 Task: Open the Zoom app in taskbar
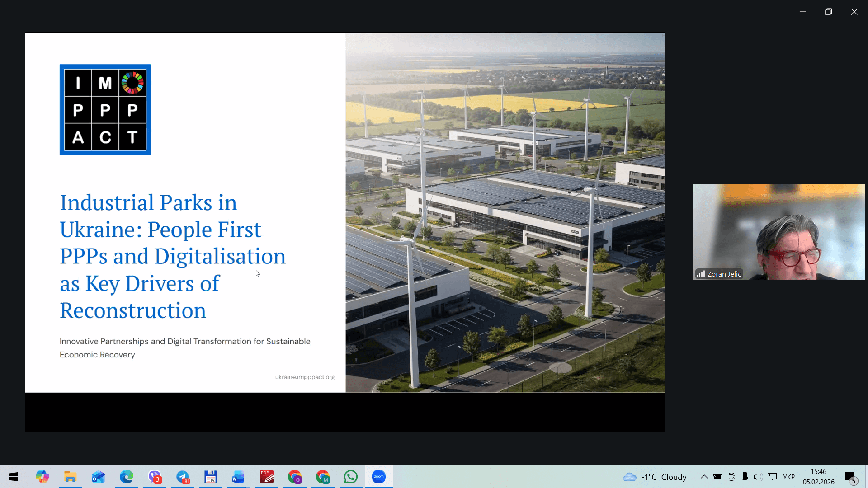tap(379, 477)
